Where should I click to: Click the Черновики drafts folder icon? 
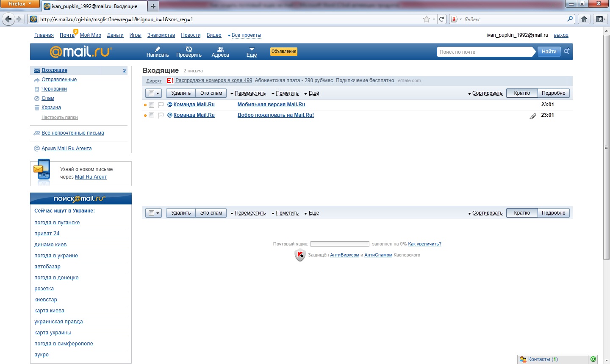pos(37,89)
